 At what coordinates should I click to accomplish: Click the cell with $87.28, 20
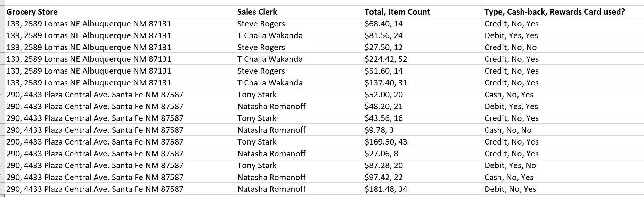423,165
